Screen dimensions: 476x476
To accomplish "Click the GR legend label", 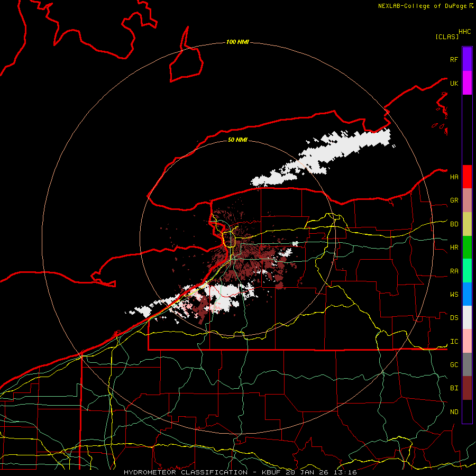I will pyautogui.click(x=454, y=200).
